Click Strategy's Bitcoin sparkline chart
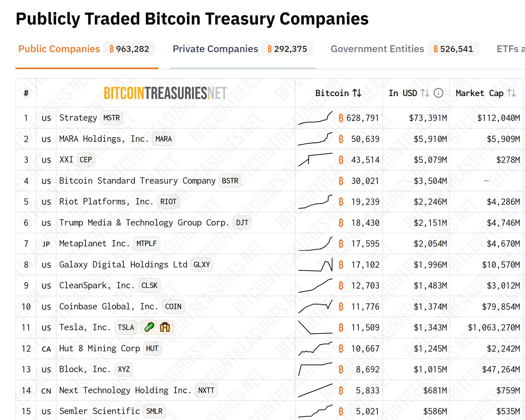The image size is (525, 420). tap(315, 118)
